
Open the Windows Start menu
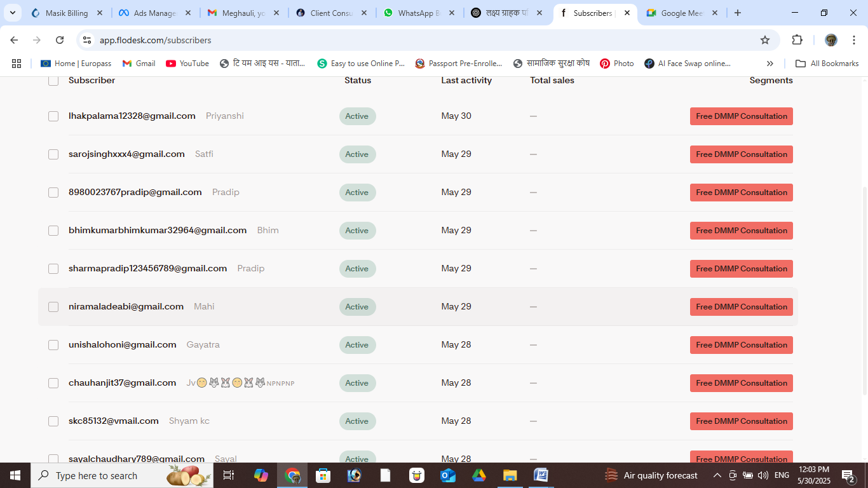[15, 475]
